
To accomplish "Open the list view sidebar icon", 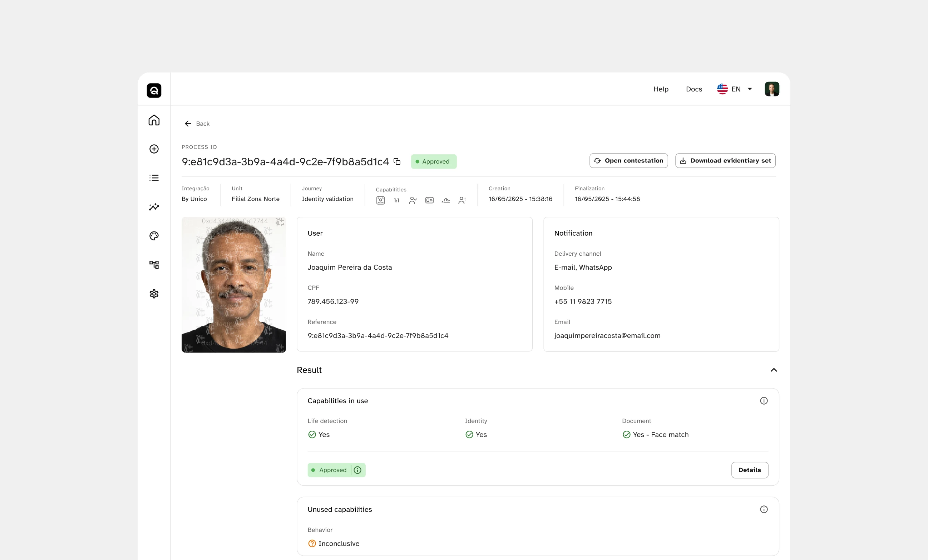I will pyautogui.click(x=154, y=178).
